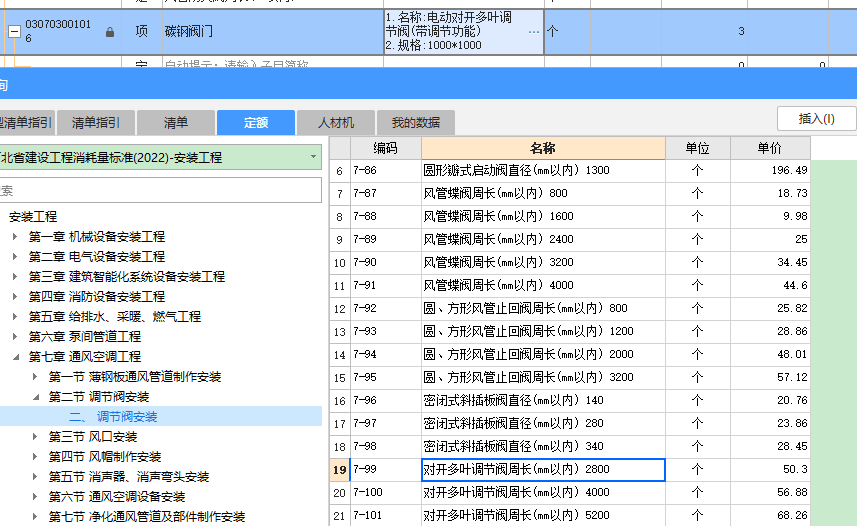Collapse 第七章 通风空调工程
Screen dimensions: 857x526
(x=16, y=356)
